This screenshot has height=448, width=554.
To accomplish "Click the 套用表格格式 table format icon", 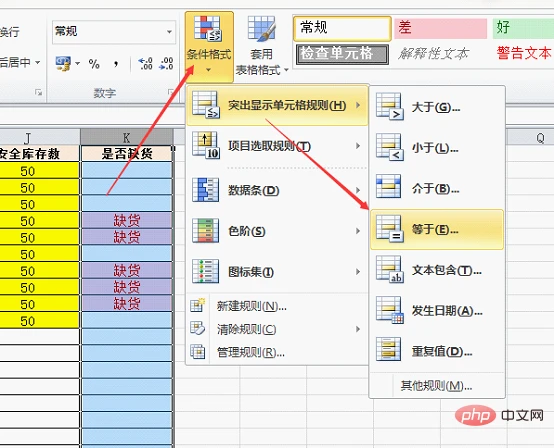I will (261, 28).
